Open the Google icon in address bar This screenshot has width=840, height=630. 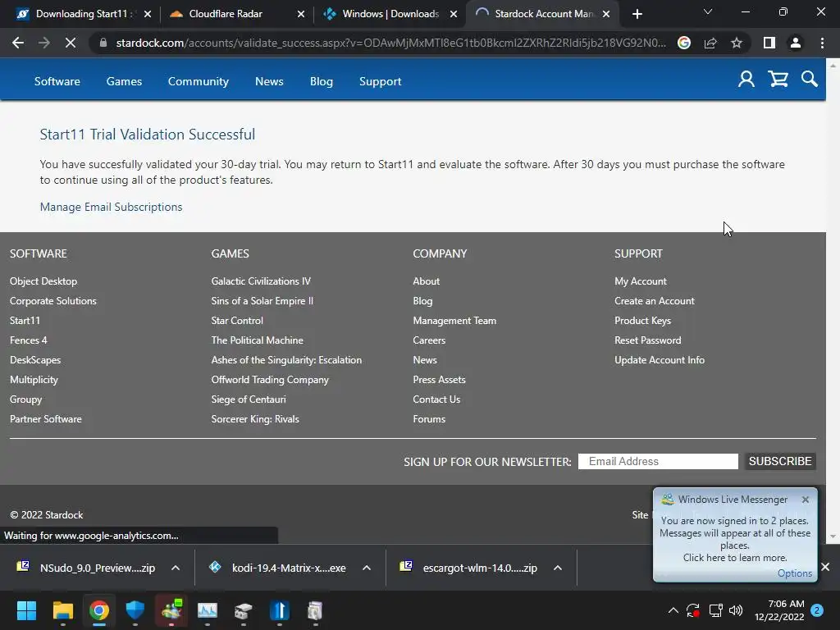[x=684, y=43]
